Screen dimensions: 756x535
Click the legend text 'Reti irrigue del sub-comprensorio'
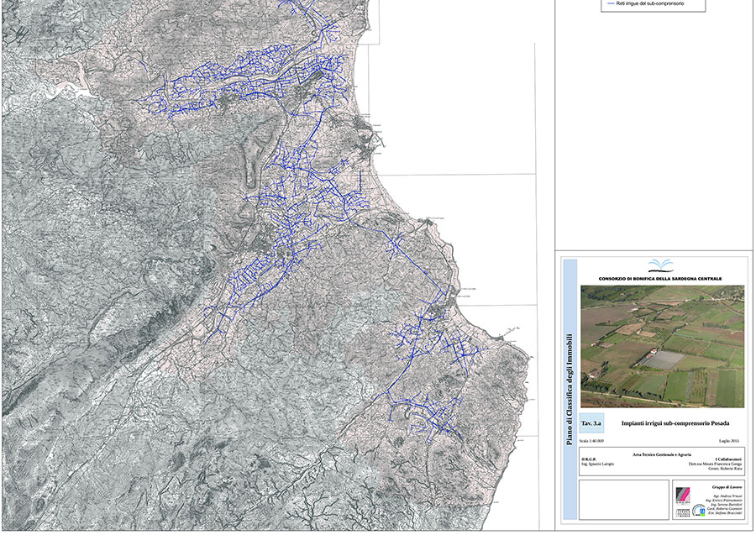click(650, 4)
